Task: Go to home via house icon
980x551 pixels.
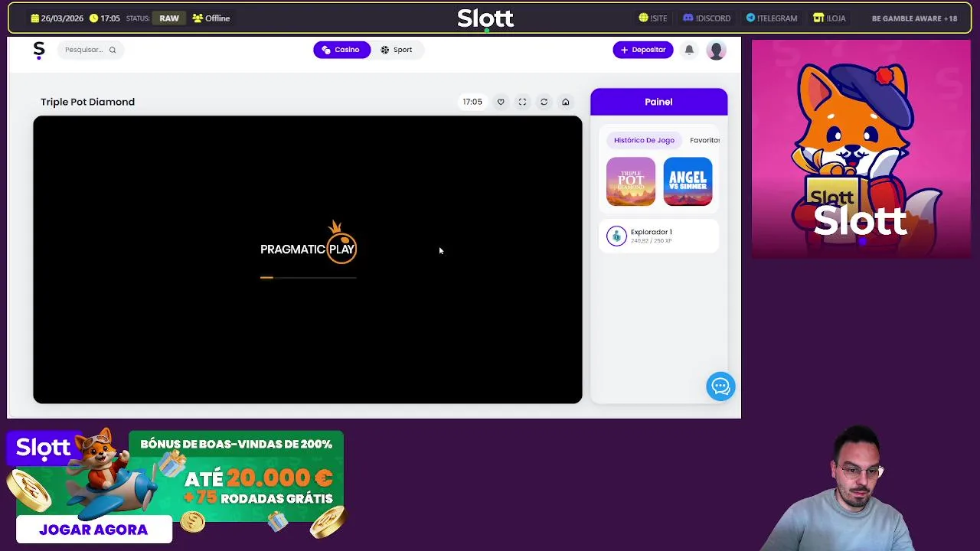Action: pos(566,102)
